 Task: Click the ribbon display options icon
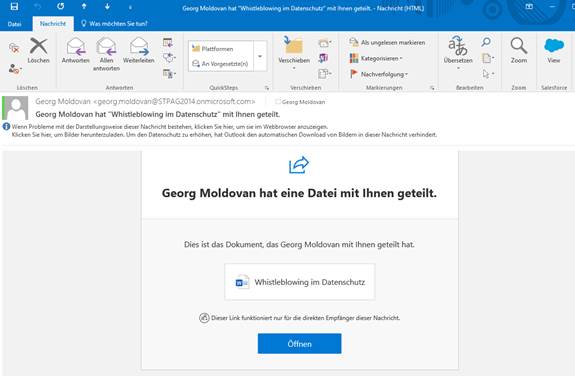click(529, 7)
